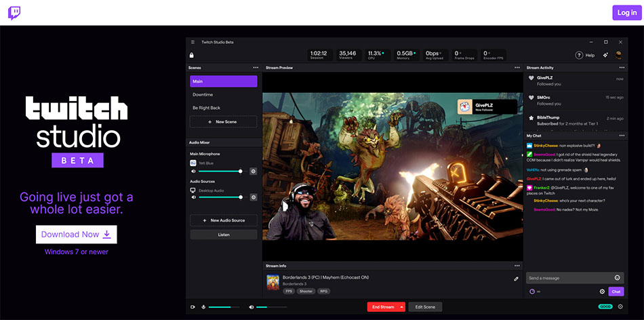This screenshot has height=320, width=644.
Task: Open the emoji picker in chat input
Action: tap(617, 278)
